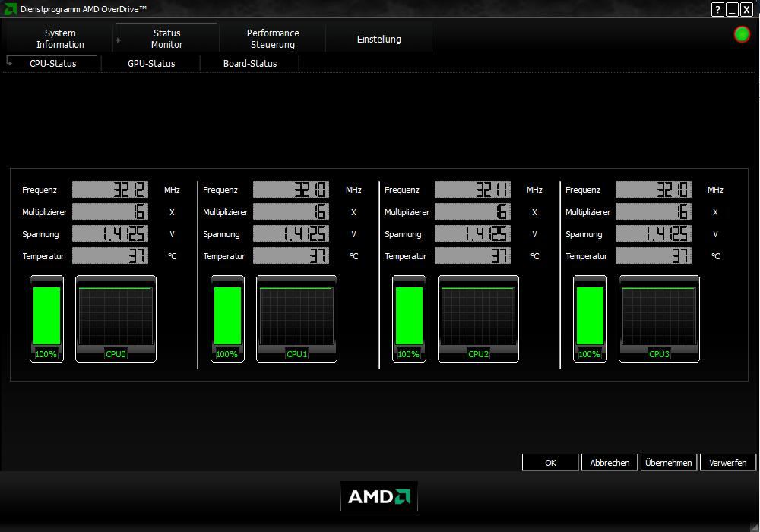The image size is (760, 532).
Task: Select the GPU-Status sub-tab
Action: point(151,64)
